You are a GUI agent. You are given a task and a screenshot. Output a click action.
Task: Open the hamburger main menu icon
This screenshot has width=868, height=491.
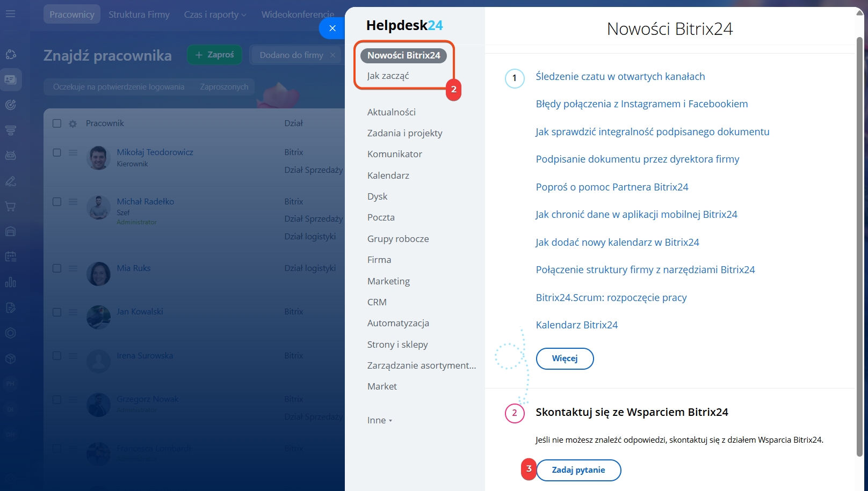11,14
